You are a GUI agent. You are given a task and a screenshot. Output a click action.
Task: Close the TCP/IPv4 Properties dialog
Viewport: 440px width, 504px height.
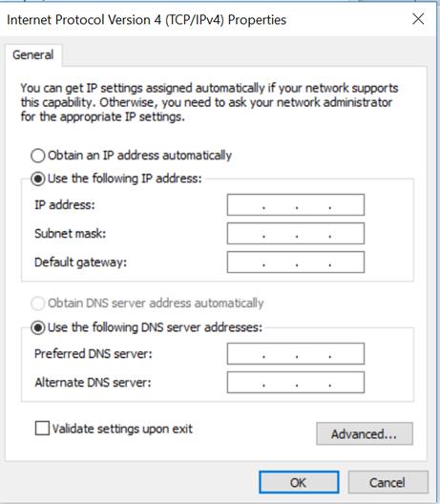[x=418, y=19]
